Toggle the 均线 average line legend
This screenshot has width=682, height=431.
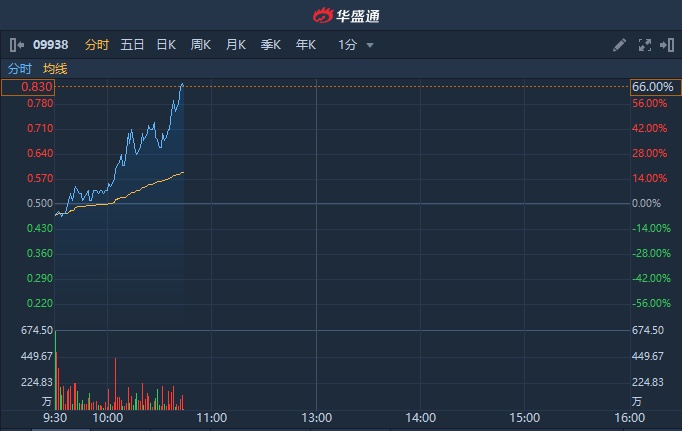(55, 69)
